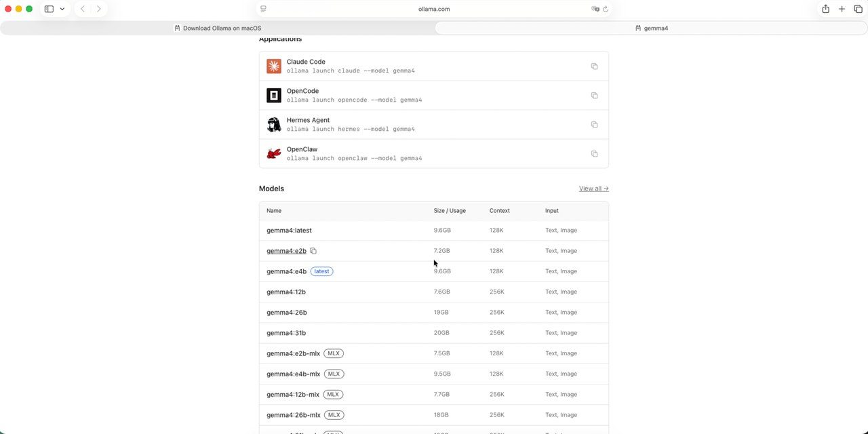Open the gemma4:e2b model link
The height and width of the screenshot is (434, 868).
tap(286, 251)
